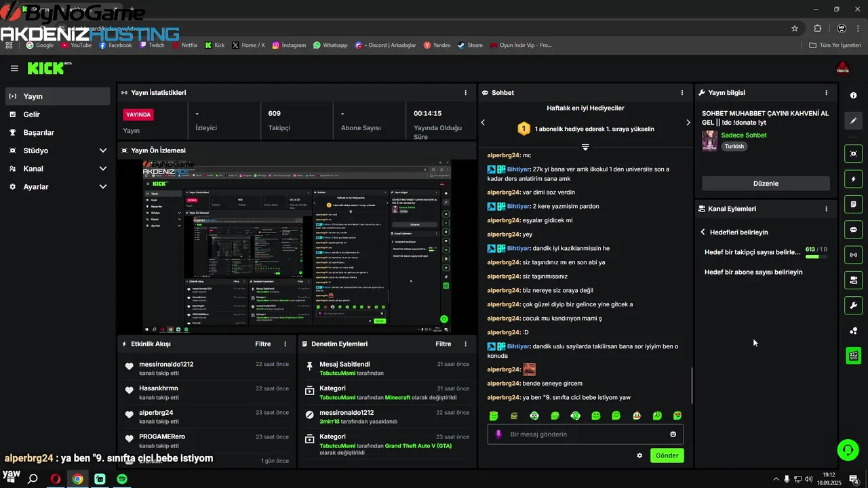Toggle the stream preview widget icon
868x488 pixels.
tap(854, 154)
